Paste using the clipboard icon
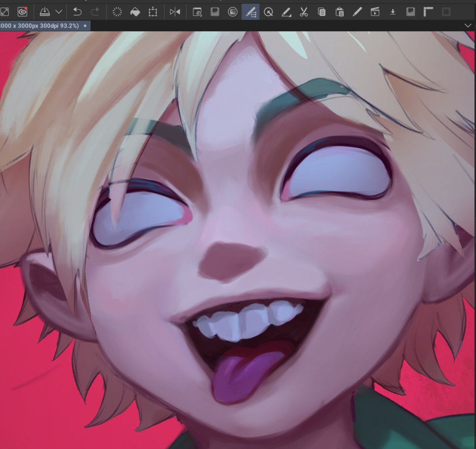 point(340,12)
